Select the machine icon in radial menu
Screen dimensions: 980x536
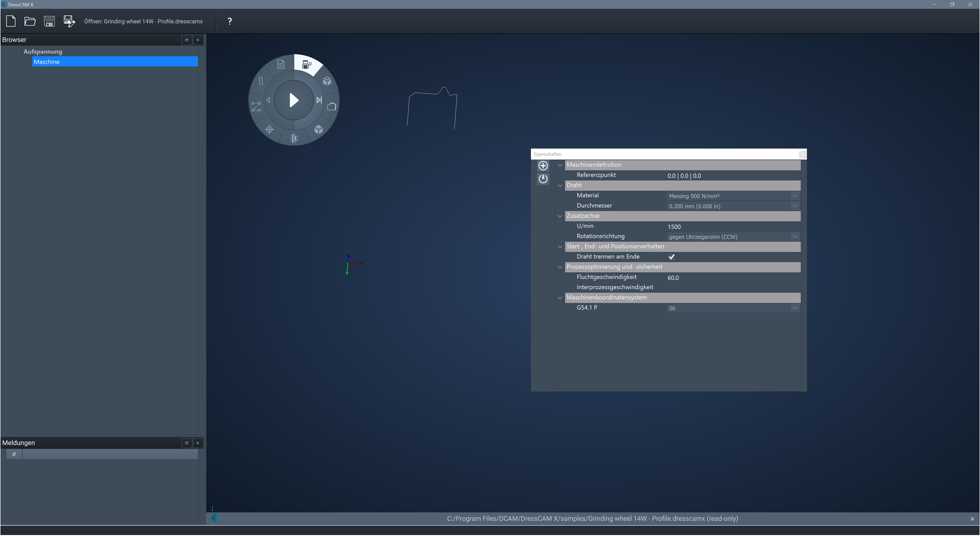[x=307, y=65]
